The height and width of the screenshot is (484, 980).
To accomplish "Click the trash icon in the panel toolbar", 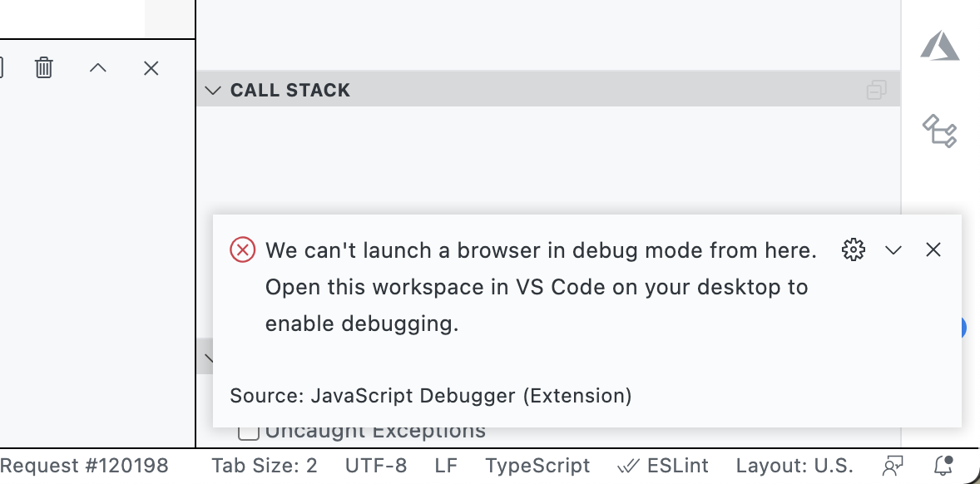I will pos(43,68).
